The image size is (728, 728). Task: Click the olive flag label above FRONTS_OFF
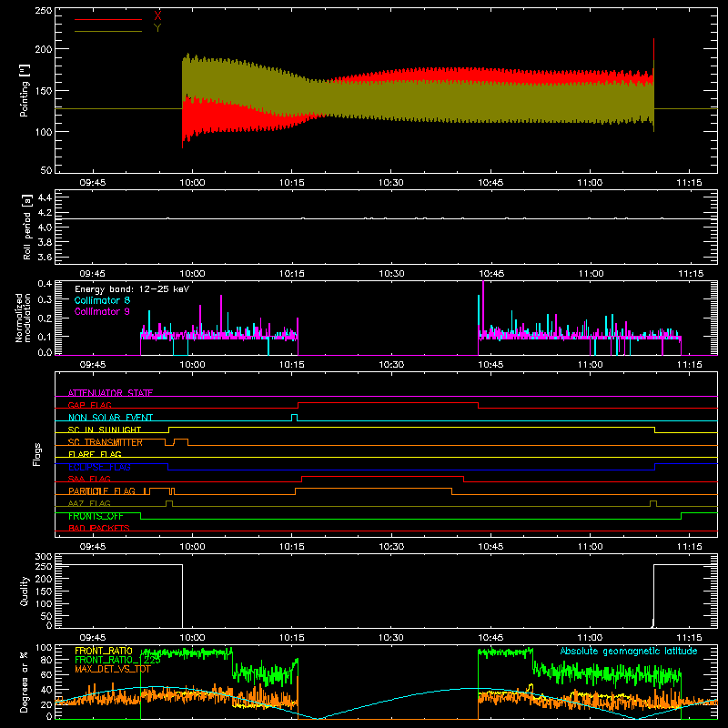pos(89,503)
